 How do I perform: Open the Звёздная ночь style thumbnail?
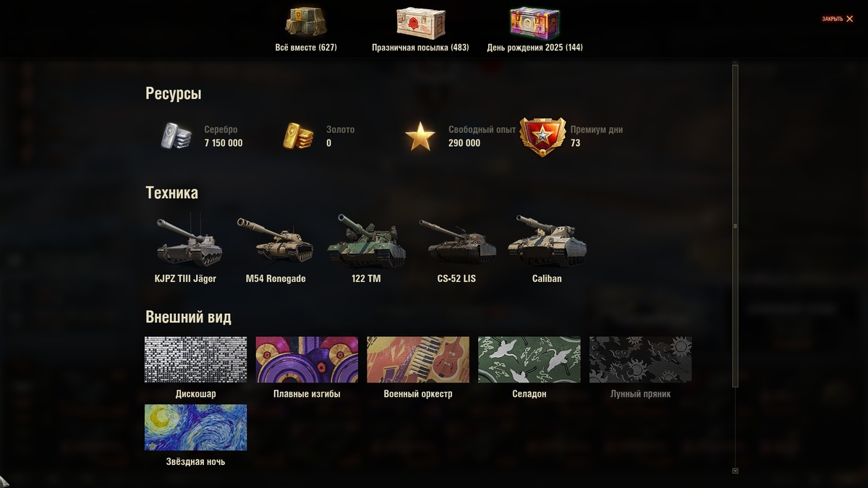[x=195, y=427]
